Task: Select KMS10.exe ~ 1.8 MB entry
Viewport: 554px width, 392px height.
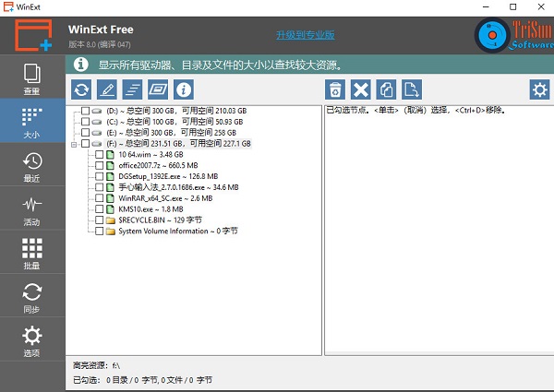Action: [x=151, y=209]
